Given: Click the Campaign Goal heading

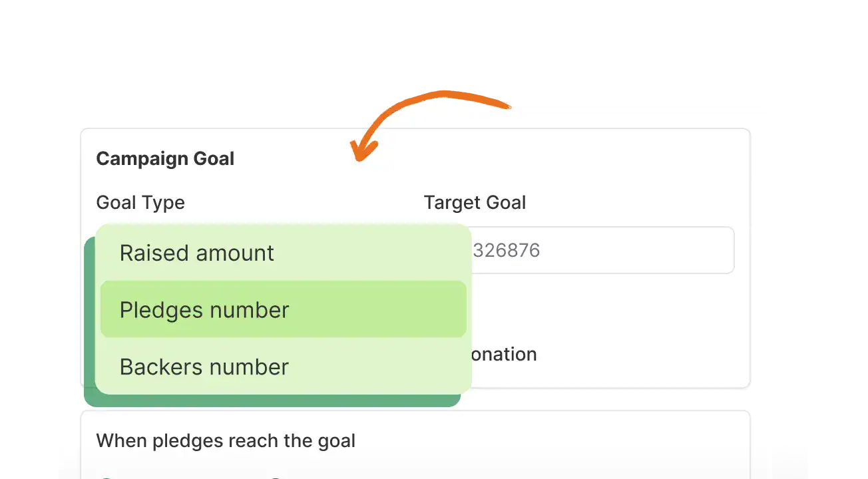Looking at the screenshot, I should click(165, 159).
